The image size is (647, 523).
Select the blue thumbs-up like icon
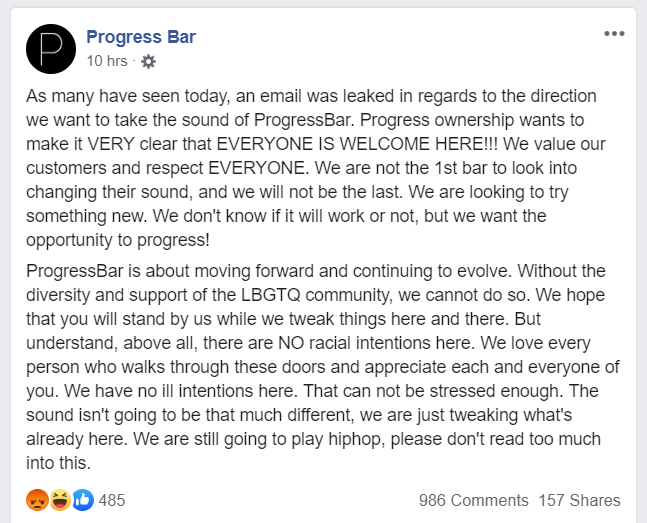coord(83,500)
